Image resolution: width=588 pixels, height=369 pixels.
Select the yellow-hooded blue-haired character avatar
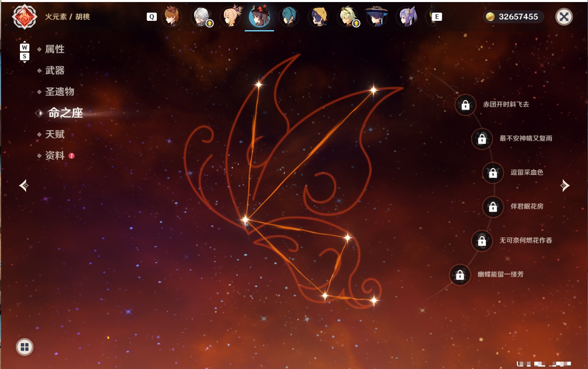pyautogui.click(x=318, y=17)
